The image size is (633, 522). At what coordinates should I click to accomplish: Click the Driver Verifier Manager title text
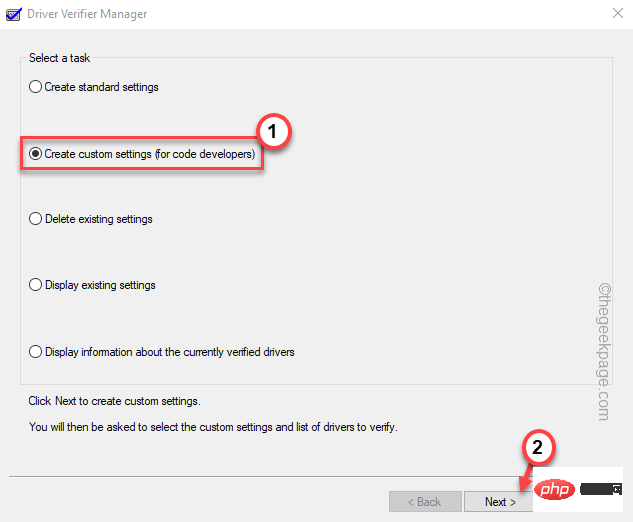point(87,14)
